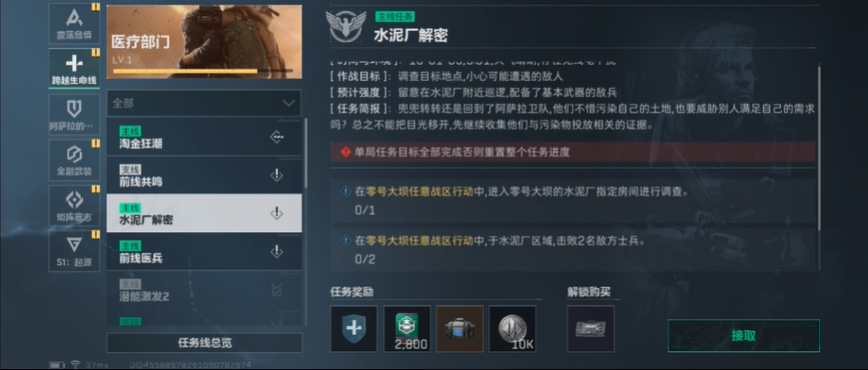Click the medical shield reward icon
The image size is (868, 370).
coord(354,328)
